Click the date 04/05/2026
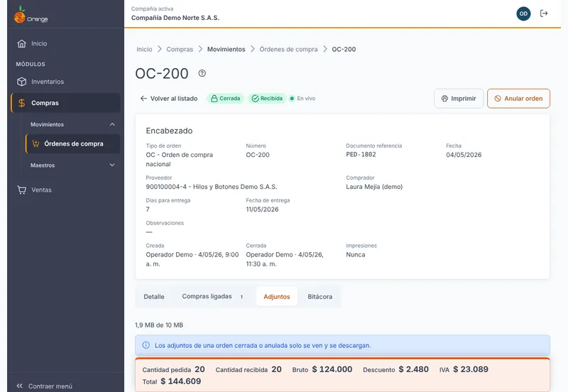Viewport: 568px width, 392px height. pos(464,155)
